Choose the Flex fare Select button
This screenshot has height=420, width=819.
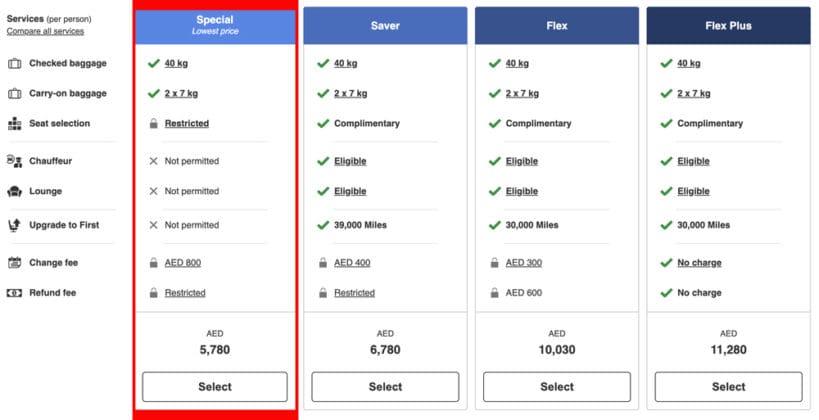(x=557, y=387)
